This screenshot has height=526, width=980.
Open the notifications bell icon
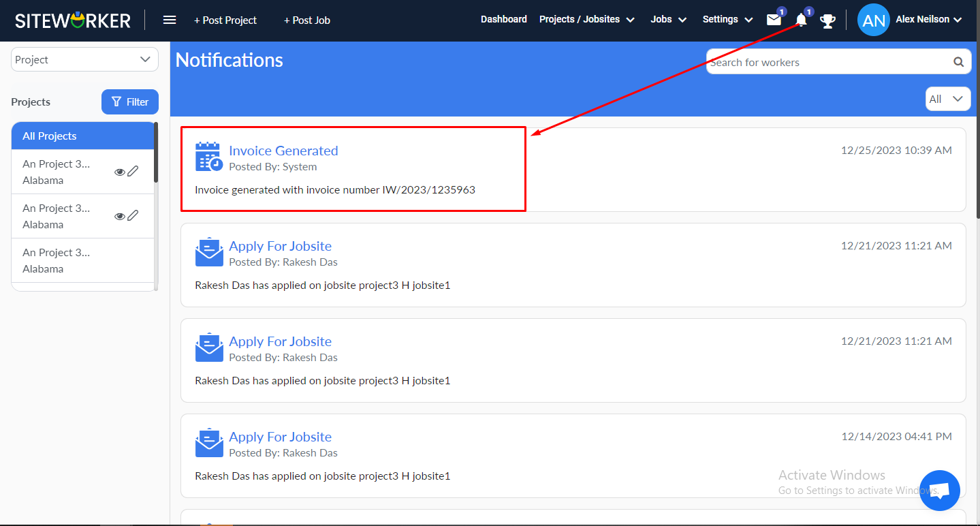pyautogui.click(x=802, y=20)
